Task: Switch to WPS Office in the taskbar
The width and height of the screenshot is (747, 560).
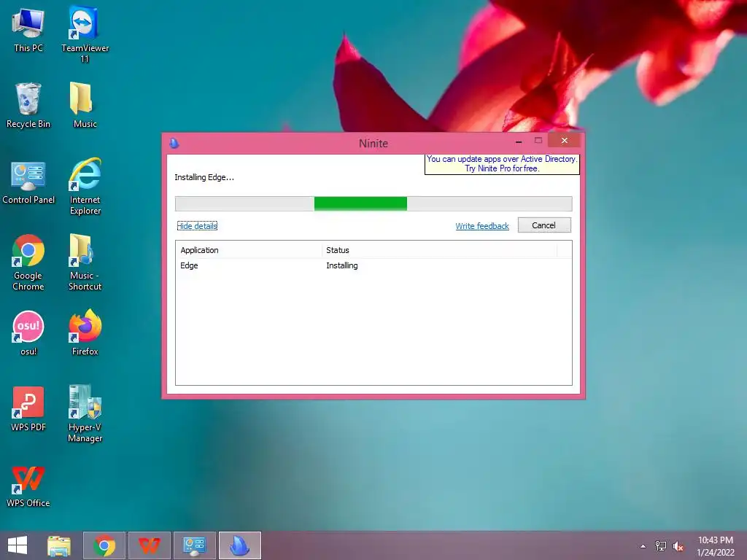Action: (150, 545)
